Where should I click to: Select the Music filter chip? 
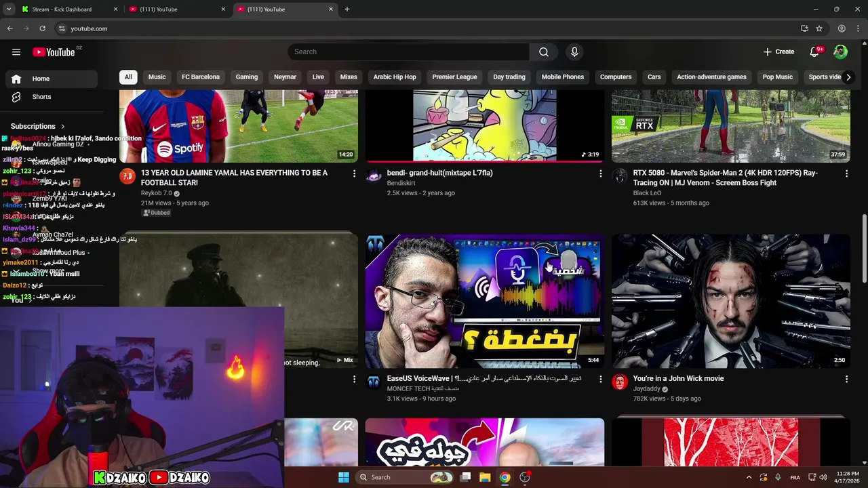(157, 77)
